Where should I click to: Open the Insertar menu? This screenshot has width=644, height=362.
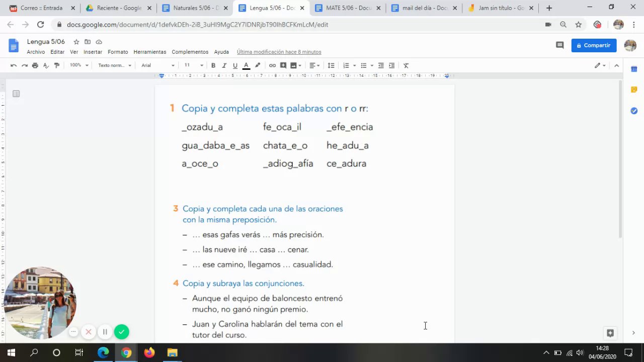(93, 52)
